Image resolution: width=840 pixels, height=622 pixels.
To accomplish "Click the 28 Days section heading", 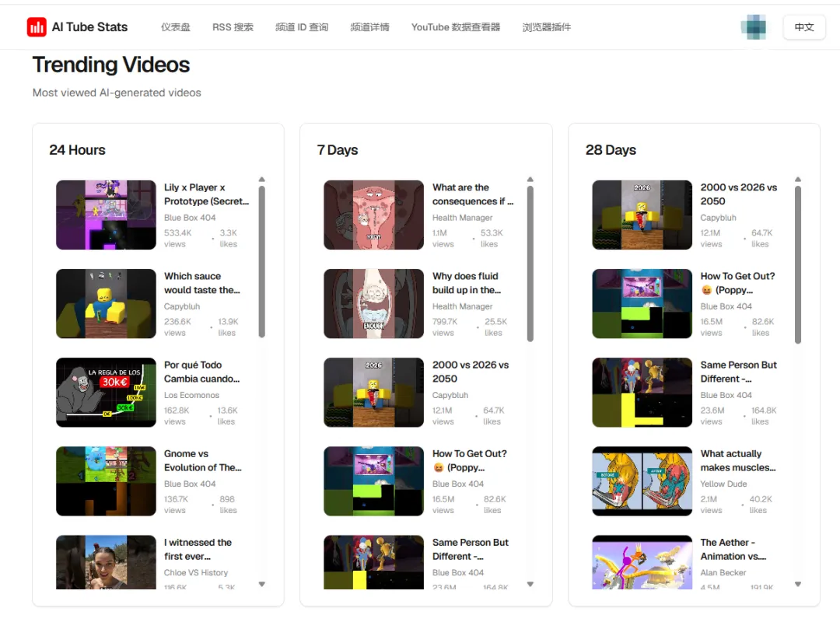I will [x=611, y=150].
